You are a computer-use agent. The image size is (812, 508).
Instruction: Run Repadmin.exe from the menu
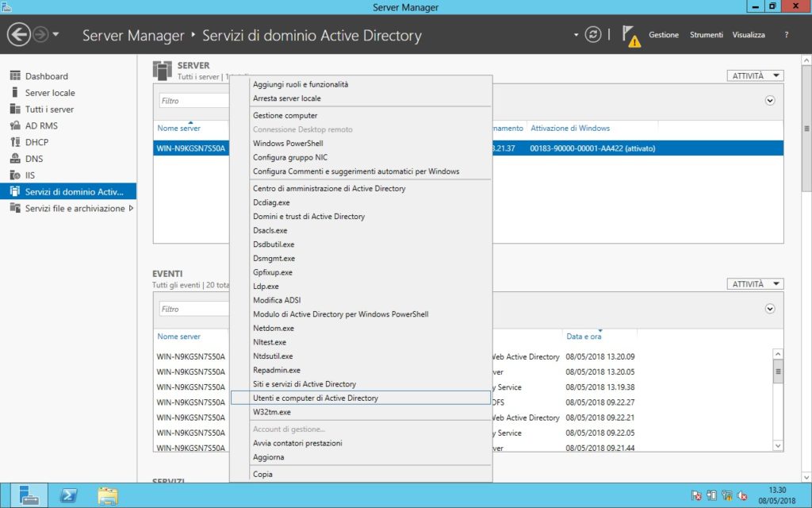pos(361,370)
